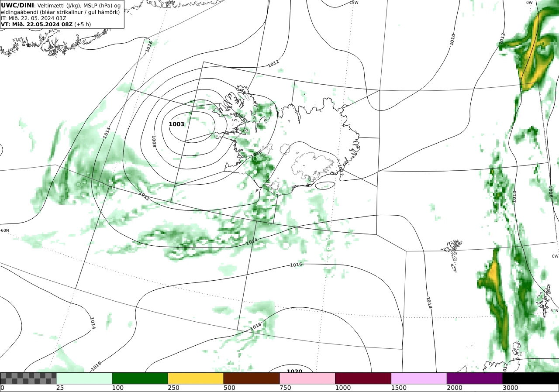The image size is (559, 392).
Task: Select the light pink 750–1000 legend swatch
Action: click(307, 378)
